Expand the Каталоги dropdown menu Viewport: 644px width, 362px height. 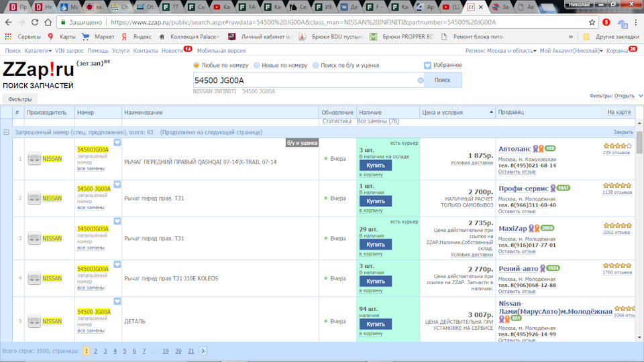38,51
